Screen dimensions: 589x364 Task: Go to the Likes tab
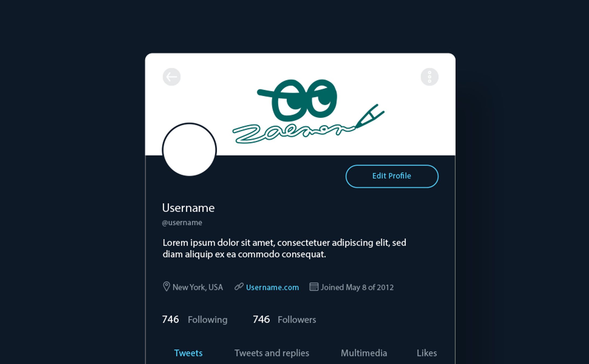tap(427, 353)
